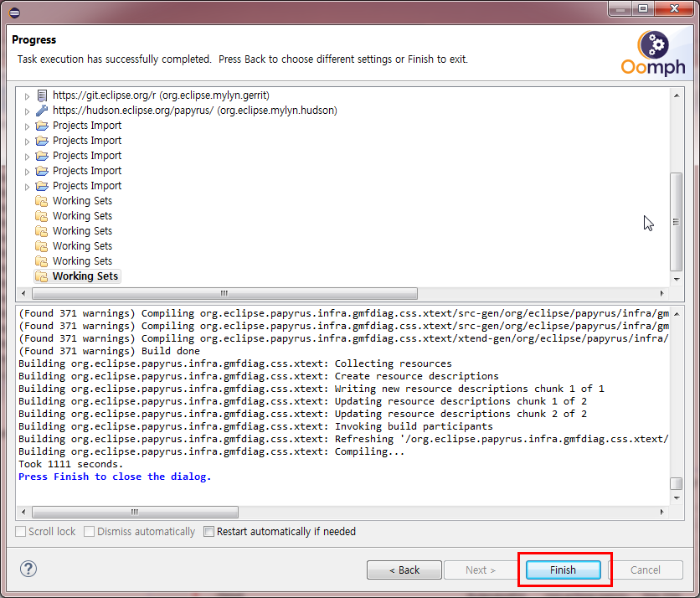Click the 'Updating resource descriptions chunk 1 of 2' line

[x=302, y=401]
